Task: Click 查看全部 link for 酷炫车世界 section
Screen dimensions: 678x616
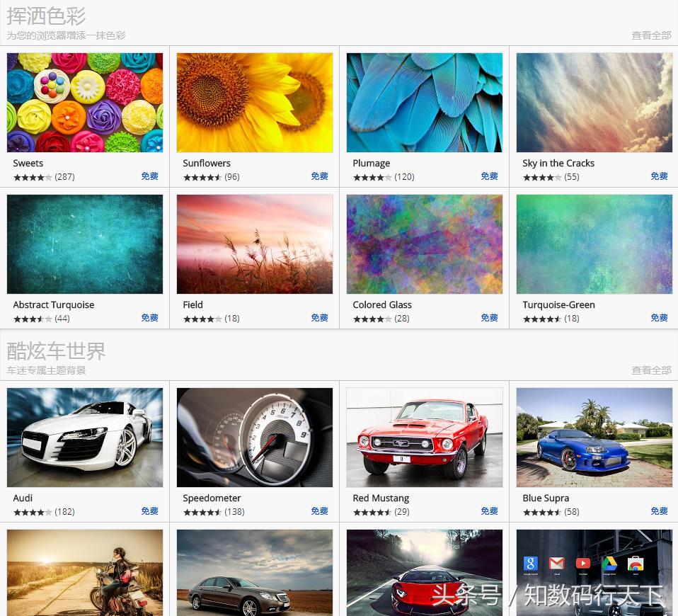Action: (x=651, y=370)
